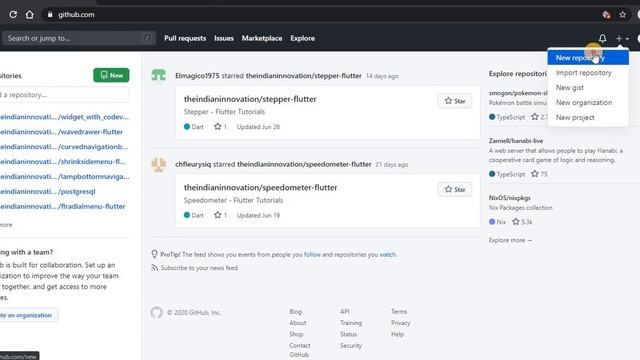Open the shrinksidemenu-fl repository link

[x=62, y=162]
